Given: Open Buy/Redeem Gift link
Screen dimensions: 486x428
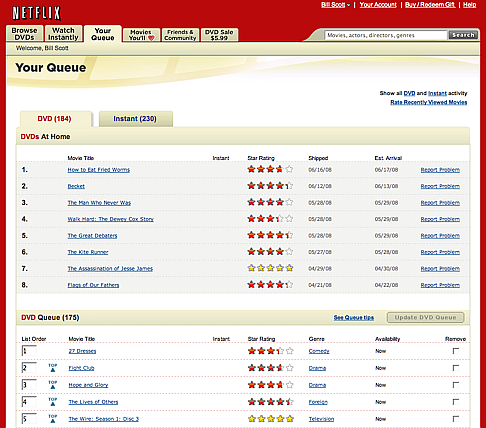Looking at the screenshot, I should point(430,5).
